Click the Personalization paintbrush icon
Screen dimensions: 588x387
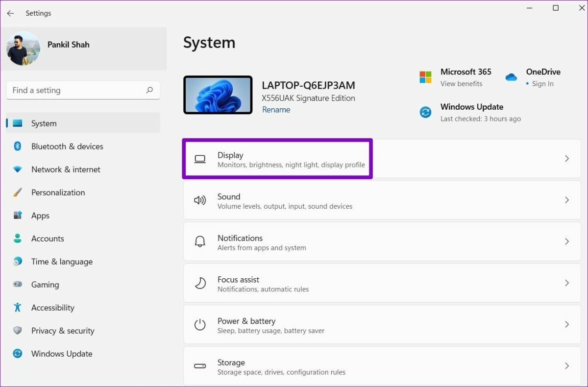pos(18,193)
